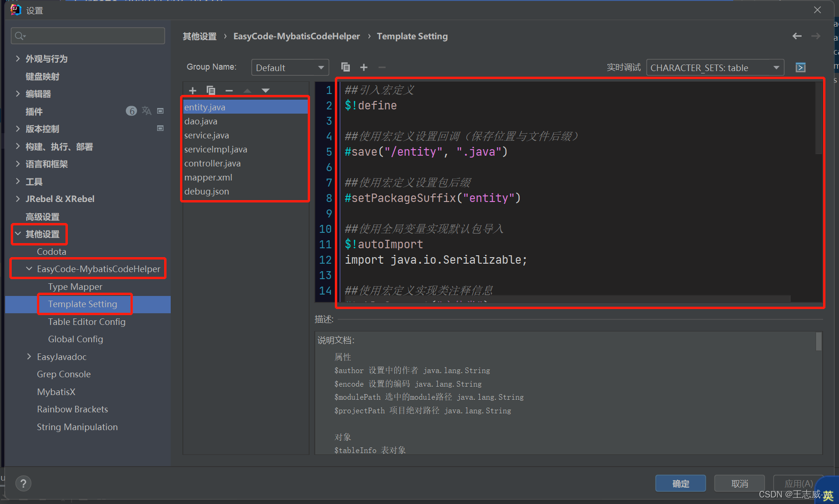Click the plugin updates badge showing 6
Image resolution: width=839 pixels, height=504 pixels.
click(131, 111)
